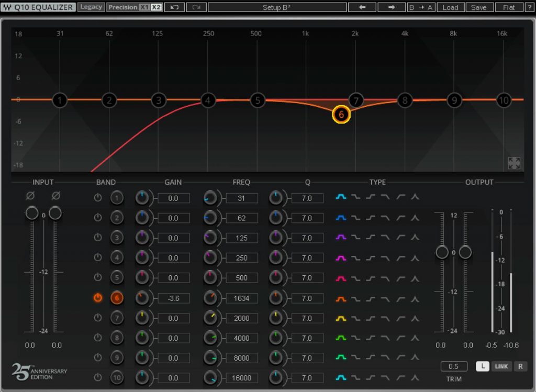
Task: Choose the low-pass filter type for band 6
Action: (x=385, y=298)
